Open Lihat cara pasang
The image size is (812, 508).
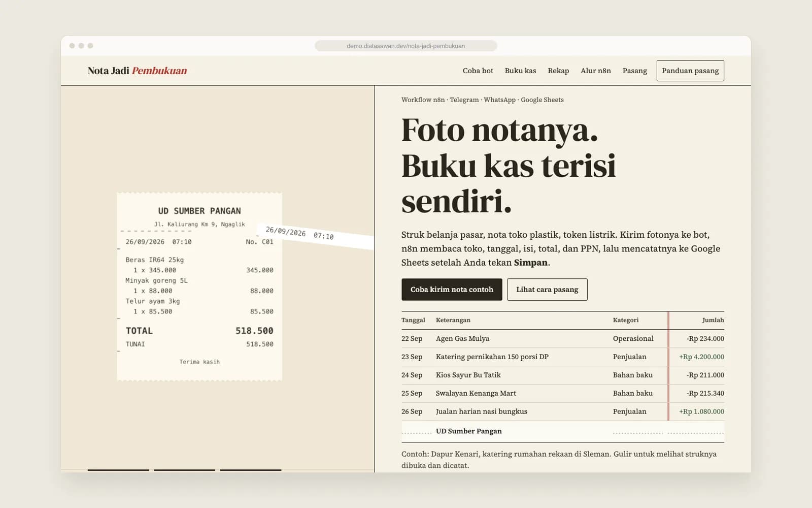click(x=547, y=290)
